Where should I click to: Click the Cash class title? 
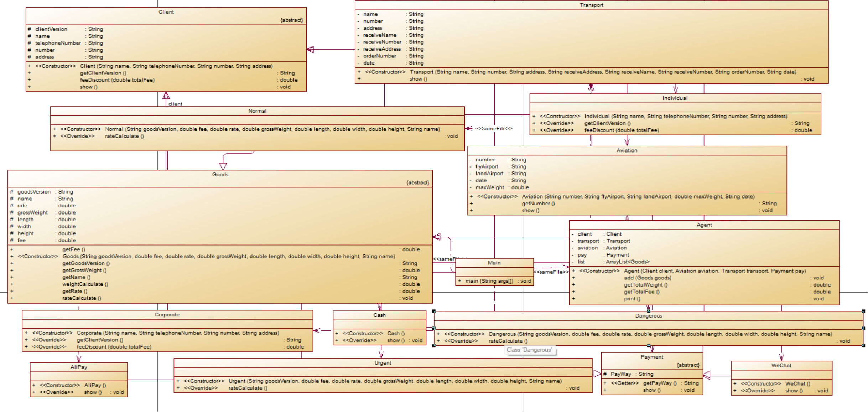[379, 315]
